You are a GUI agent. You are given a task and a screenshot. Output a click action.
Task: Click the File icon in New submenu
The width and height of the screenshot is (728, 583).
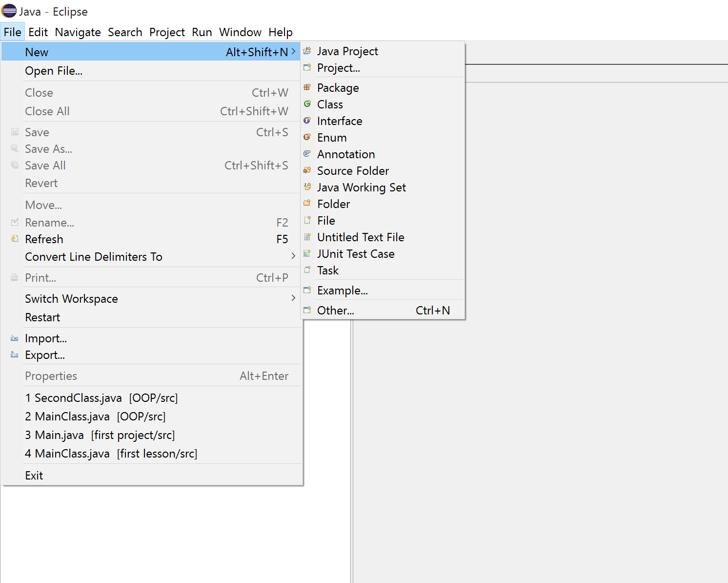[x=307, y=220]
